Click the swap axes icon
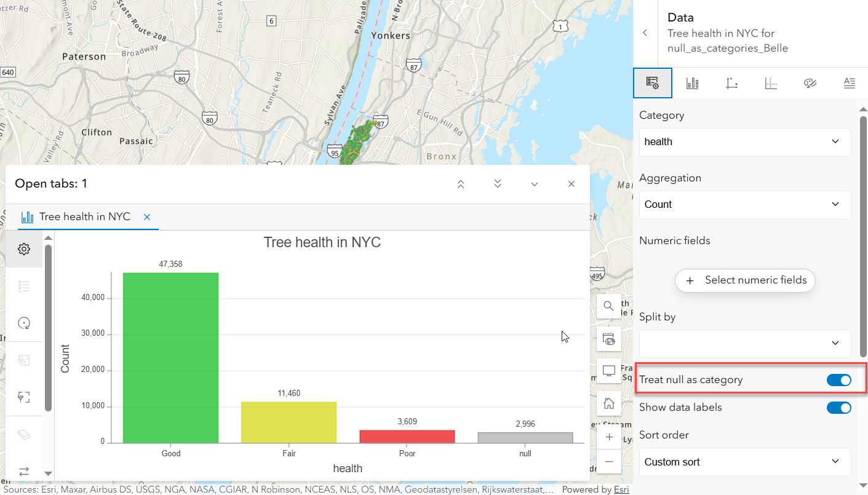 point(24,472)
